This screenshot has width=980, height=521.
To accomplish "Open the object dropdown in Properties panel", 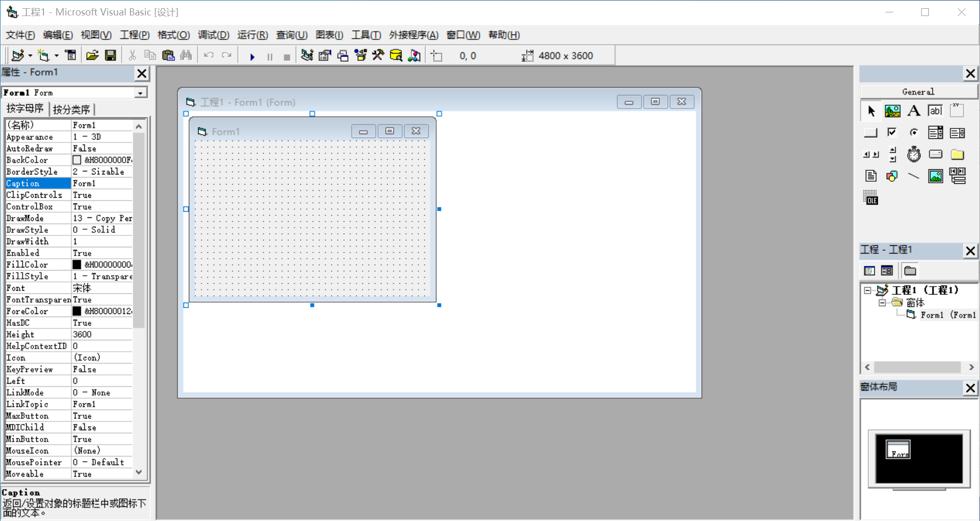I will pyautogui.click(x=140, y=93).
